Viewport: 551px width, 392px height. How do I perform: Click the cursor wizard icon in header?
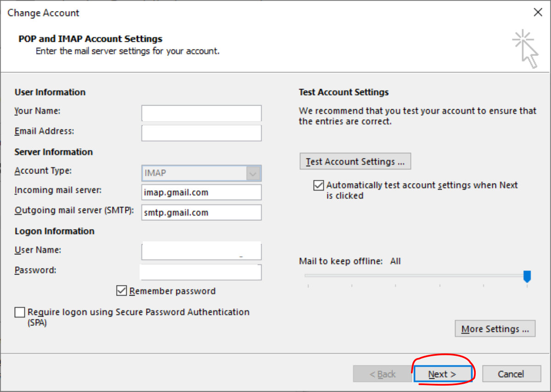525,49
